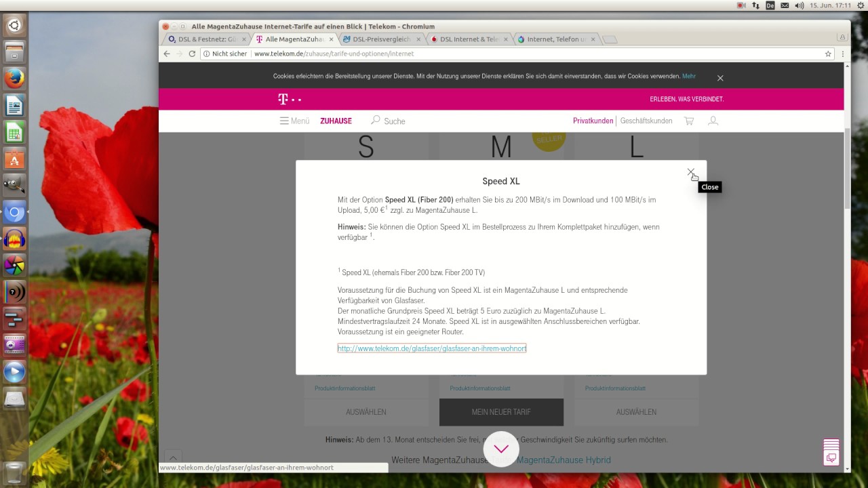Open Ubuntu Software Center from the launcher

[14, 159]
